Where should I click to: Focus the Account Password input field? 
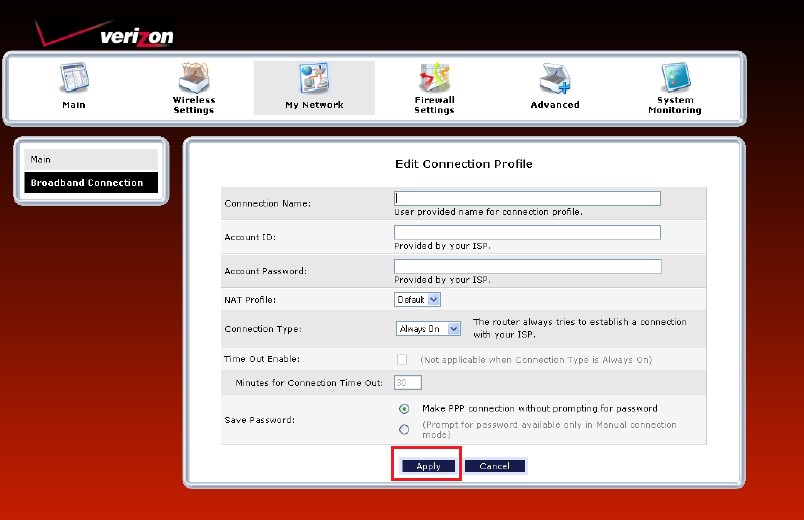(x=528, y=266)
